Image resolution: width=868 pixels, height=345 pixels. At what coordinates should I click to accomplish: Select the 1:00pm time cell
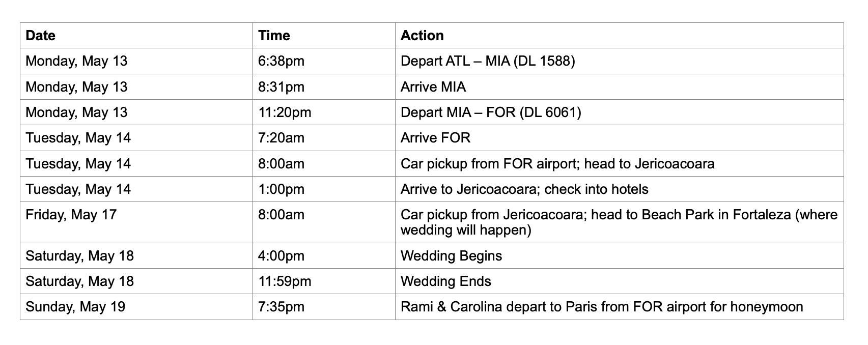pyautogui.click(x=324, y=189)
